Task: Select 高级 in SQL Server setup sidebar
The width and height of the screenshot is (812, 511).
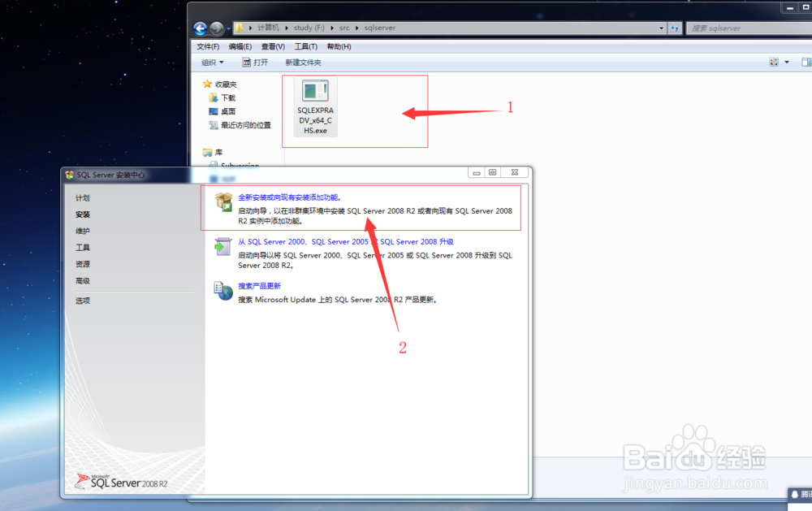Action: [82, 281]
